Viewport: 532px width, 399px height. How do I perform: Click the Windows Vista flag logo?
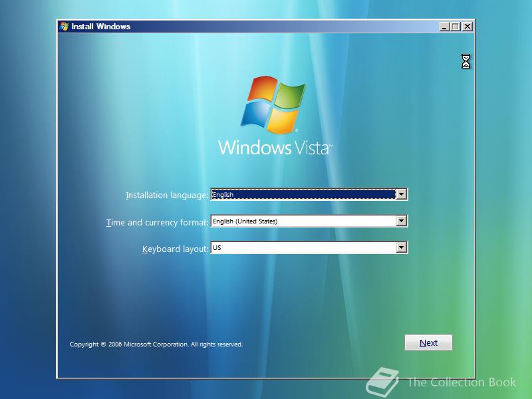click(x=273, y=104)
